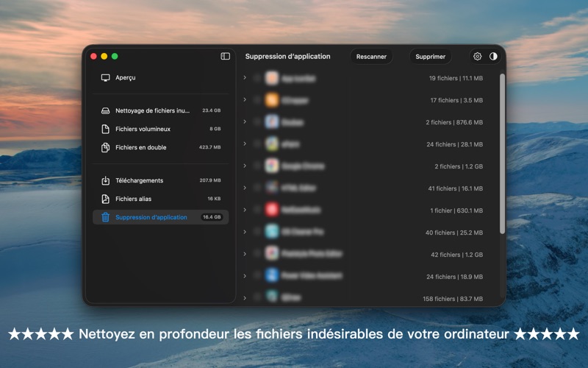Expand the 42 fichiers | 1.2 GB row chevron
The width and height of the screenshot is (588, 368).
pos(245,254)
